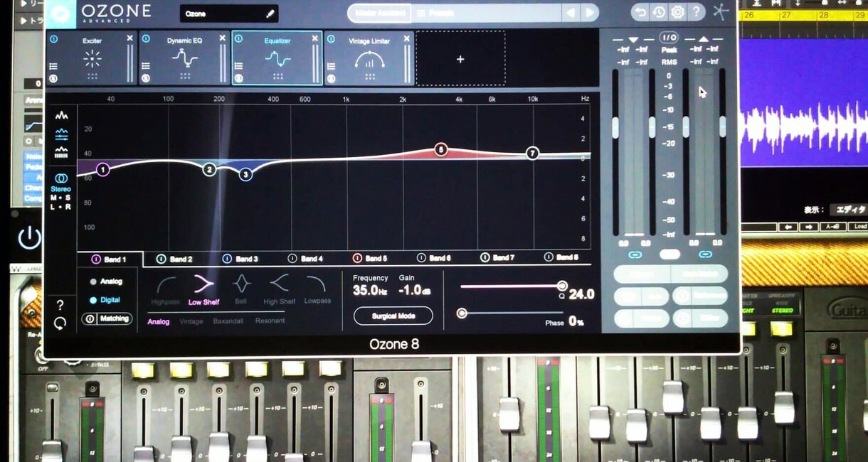Bypass the Dynamic EQ power toggle
Screen dimensions: 868x462
tap(146, 39)
